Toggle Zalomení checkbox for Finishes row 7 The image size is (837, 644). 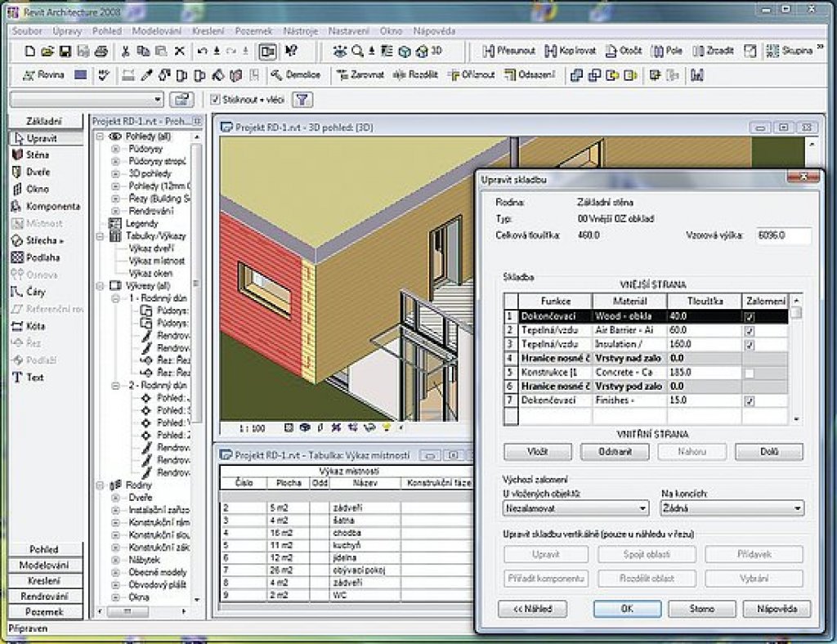(750, 401)
